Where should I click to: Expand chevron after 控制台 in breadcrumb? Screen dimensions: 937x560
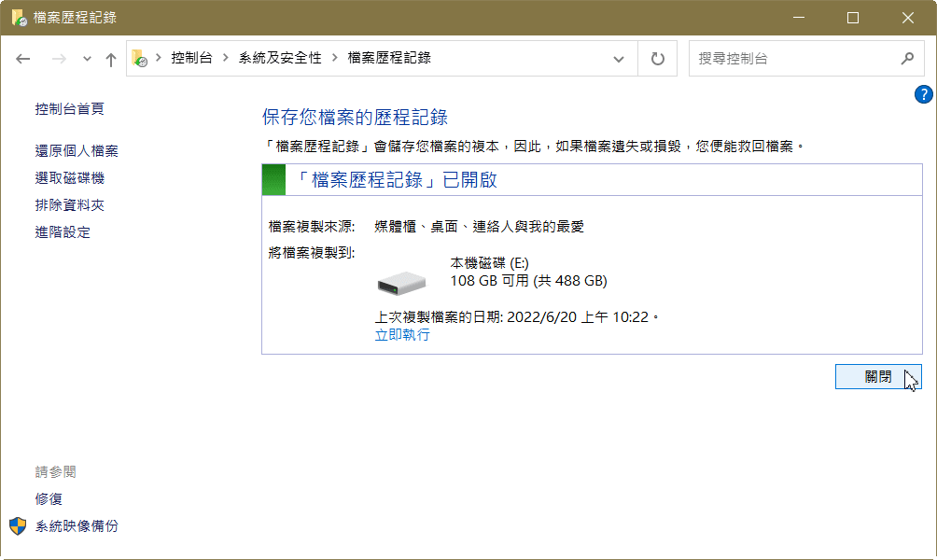click(225, 57)
